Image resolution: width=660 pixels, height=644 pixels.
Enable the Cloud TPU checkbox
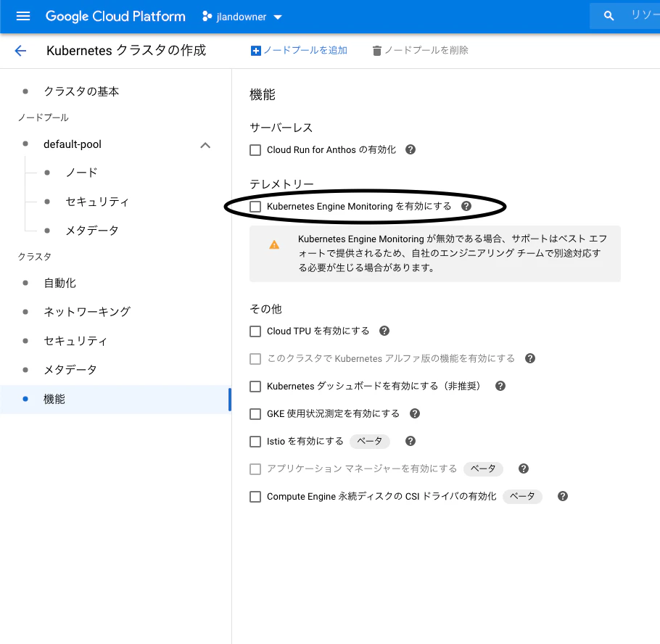pyautogui.click(x=255, y=331)
